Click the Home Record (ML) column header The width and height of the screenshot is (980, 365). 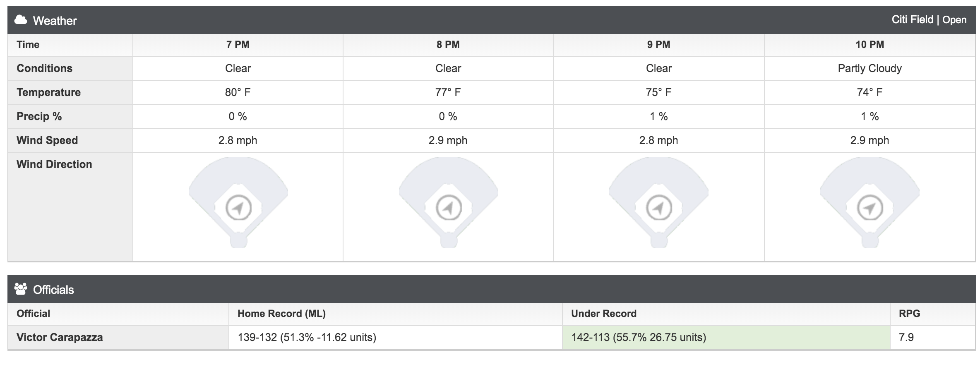pos(281,314)
